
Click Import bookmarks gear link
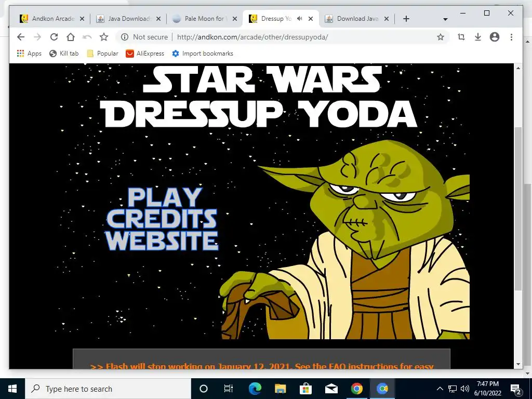[x=203, y=54]
